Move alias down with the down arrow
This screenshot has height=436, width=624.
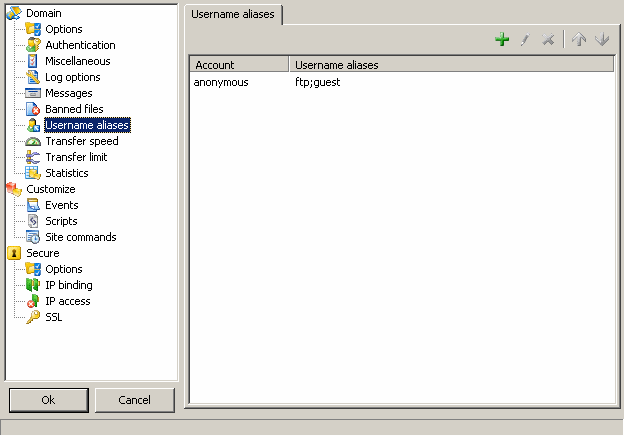602,39
